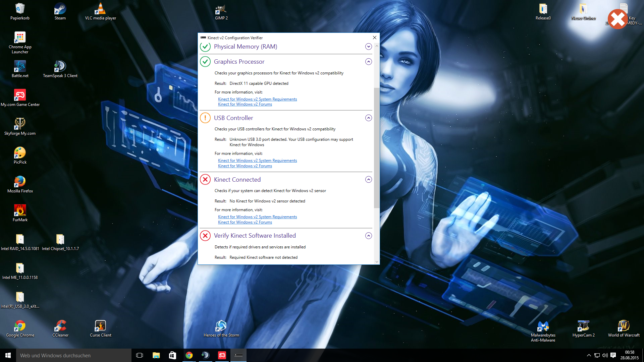Start World of Warcraft shortcut
Screen dimensions: 644x362
[624, 328]
